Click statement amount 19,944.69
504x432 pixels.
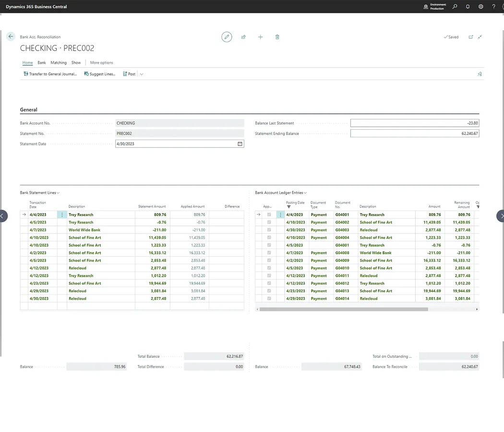click(157, 284)
